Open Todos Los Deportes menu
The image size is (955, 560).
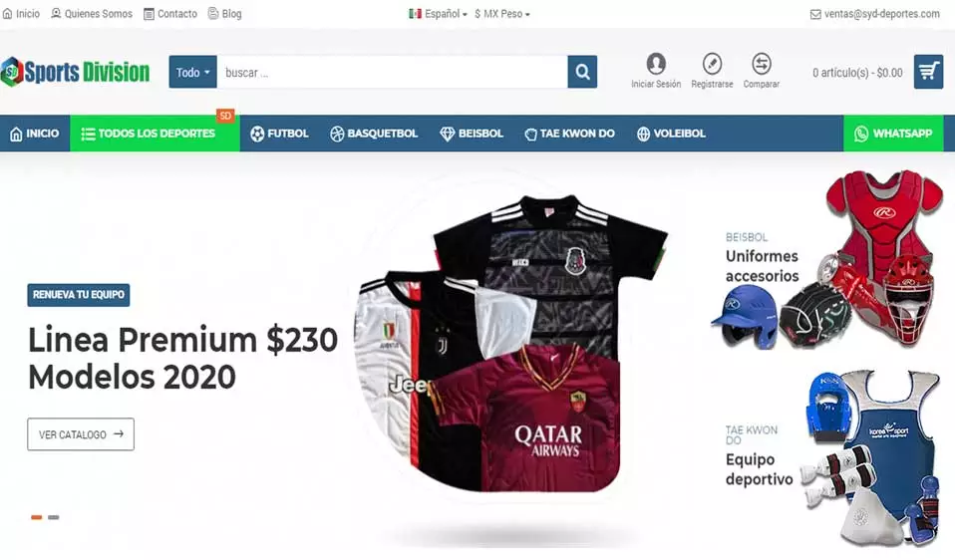pyautogui.click(x=155, y=134)
